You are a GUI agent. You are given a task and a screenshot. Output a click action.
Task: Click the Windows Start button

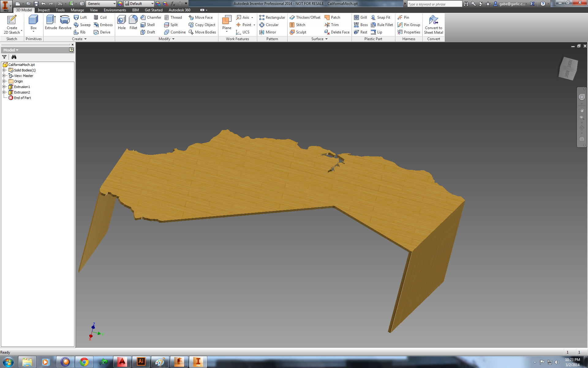8,362
